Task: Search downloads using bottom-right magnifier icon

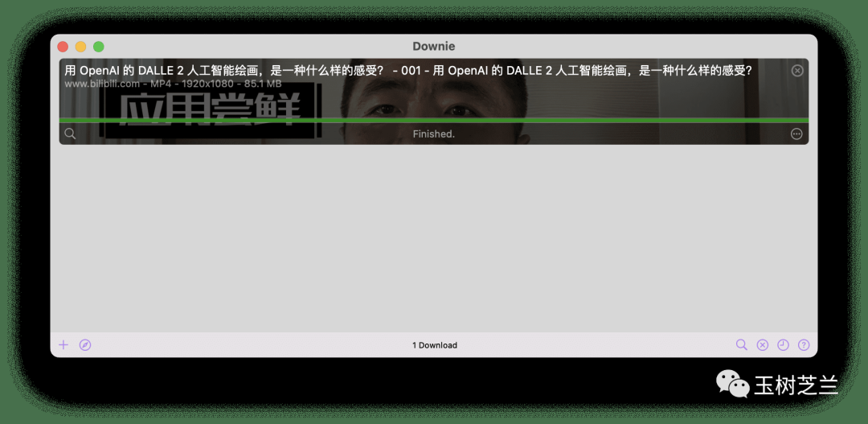Action: [741, 344]
